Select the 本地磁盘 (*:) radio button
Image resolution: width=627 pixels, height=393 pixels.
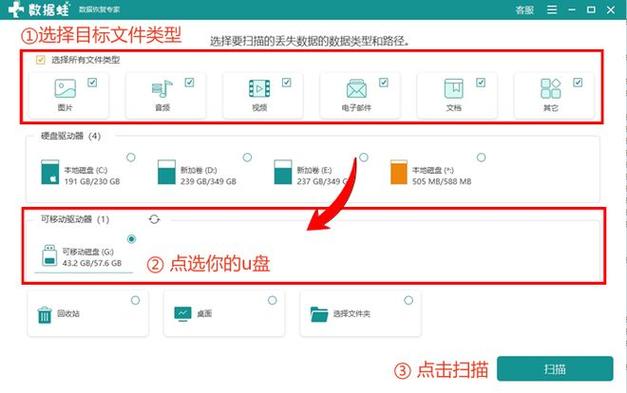coord(481,158)
